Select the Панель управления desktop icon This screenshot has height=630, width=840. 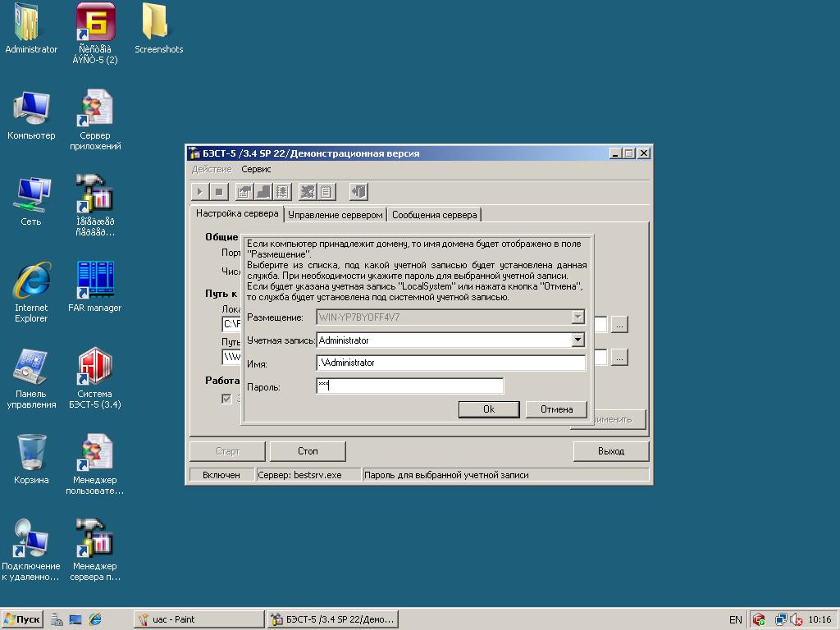click(31, 379)
